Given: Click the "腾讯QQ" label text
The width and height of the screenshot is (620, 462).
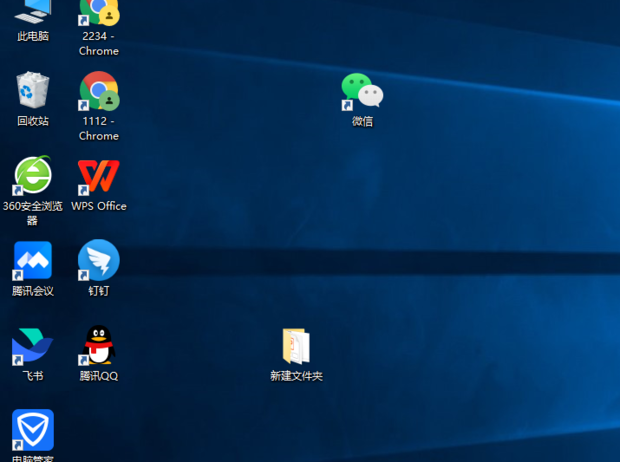Looking at the screenshot, I should click(99, 376).
